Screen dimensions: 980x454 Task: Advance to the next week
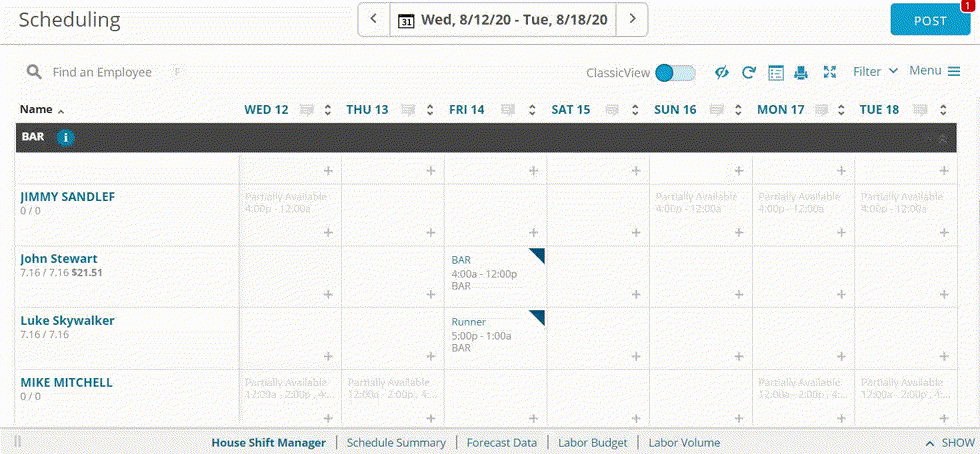click(632, 19)
